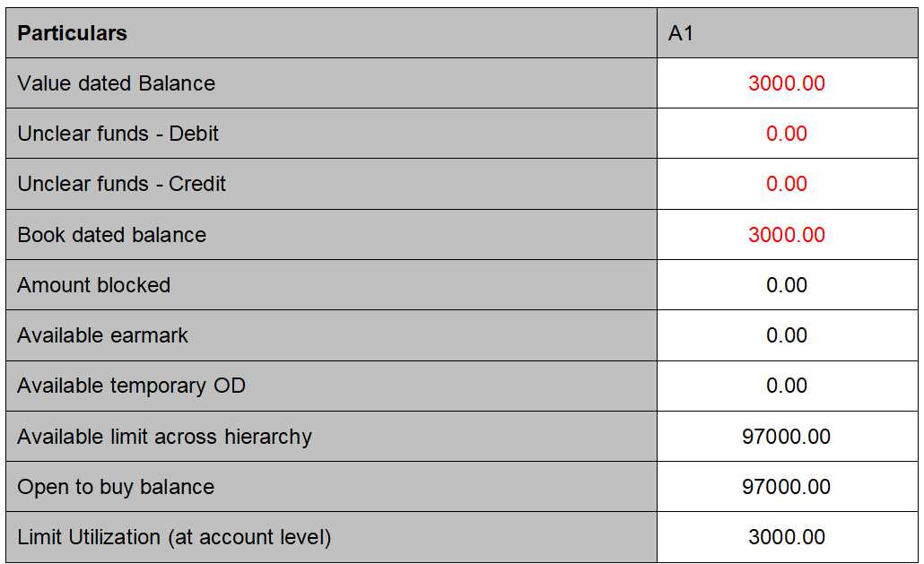The width and height of the screenshot is (924, 564).
Task: Select the Book dated balance amount
Action: (786, 235)
